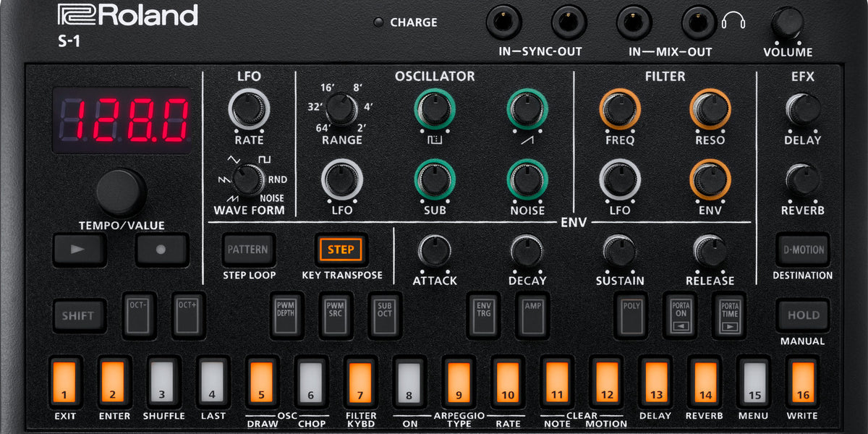This screenshot has width=868, height=434.
Task: Click the filter FREQ knob
Action: click(x=618, y=109)
